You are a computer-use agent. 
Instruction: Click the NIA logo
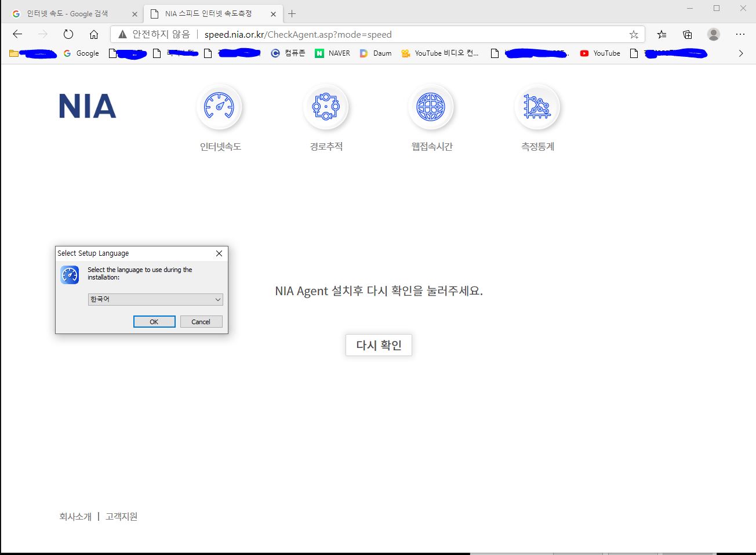tap(88, 107)
